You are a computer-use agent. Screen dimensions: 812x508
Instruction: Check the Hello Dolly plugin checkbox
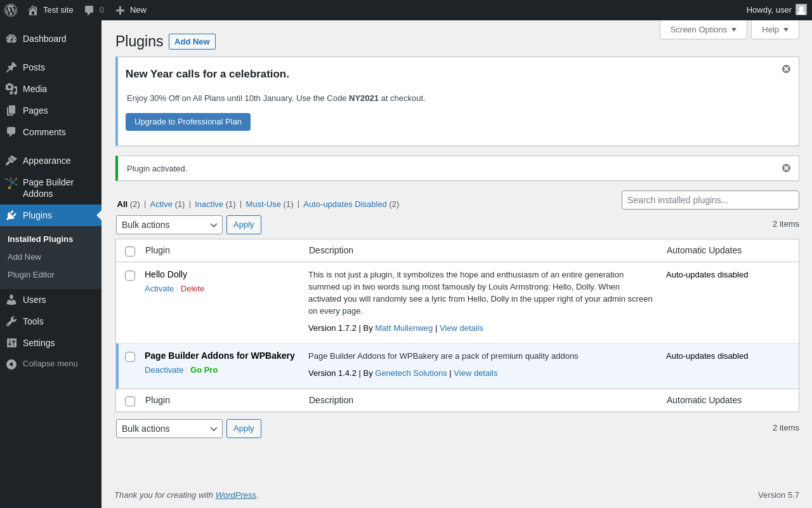click(130, 276)
